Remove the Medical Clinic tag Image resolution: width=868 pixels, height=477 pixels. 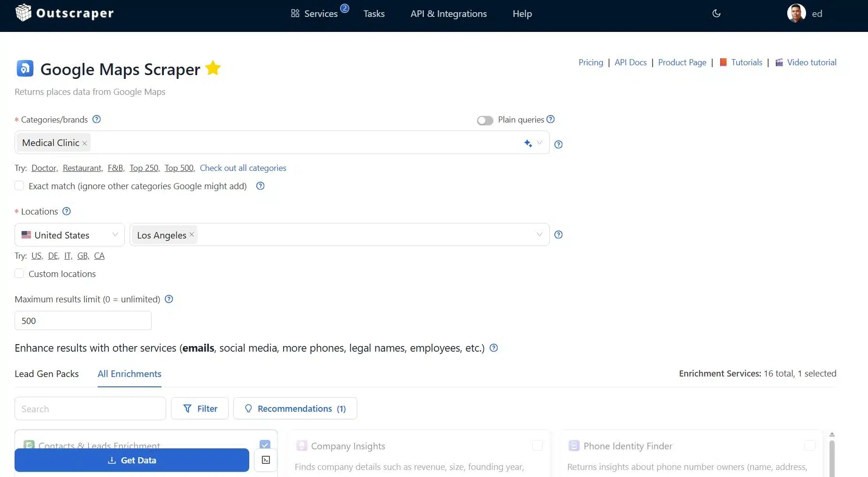tap(84, 144)
